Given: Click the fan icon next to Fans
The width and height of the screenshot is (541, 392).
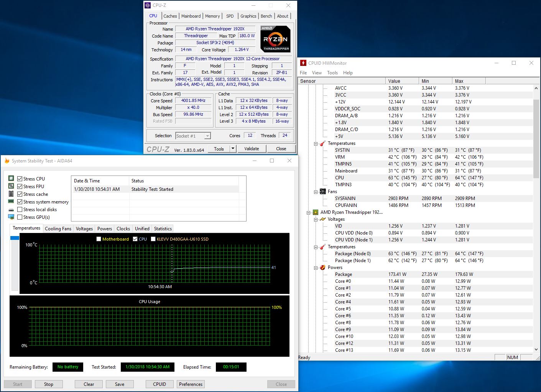Looking at the screenshot, I should (322, 192).
